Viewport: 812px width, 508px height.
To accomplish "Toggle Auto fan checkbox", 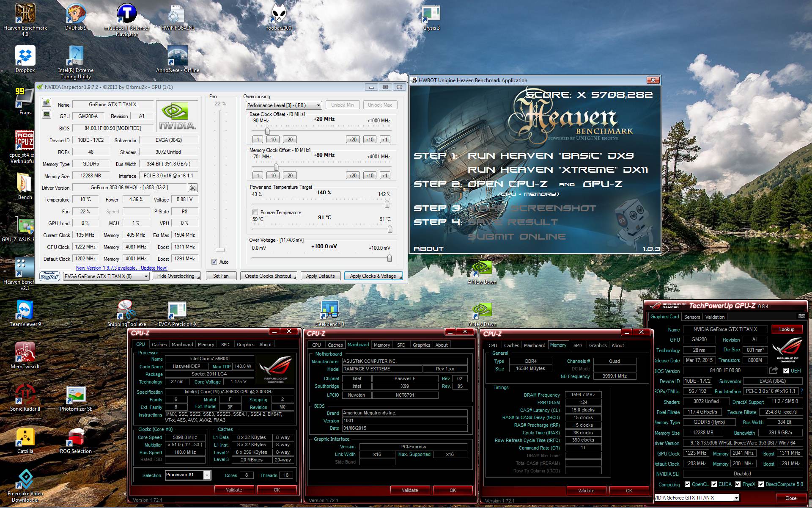I will coord(214,262).
